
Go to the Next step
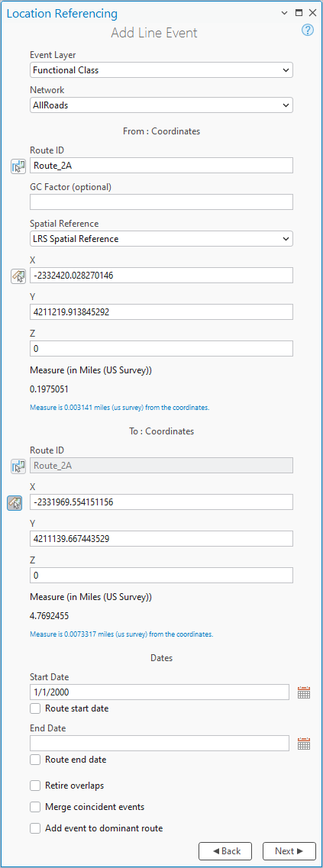(289, 851)
